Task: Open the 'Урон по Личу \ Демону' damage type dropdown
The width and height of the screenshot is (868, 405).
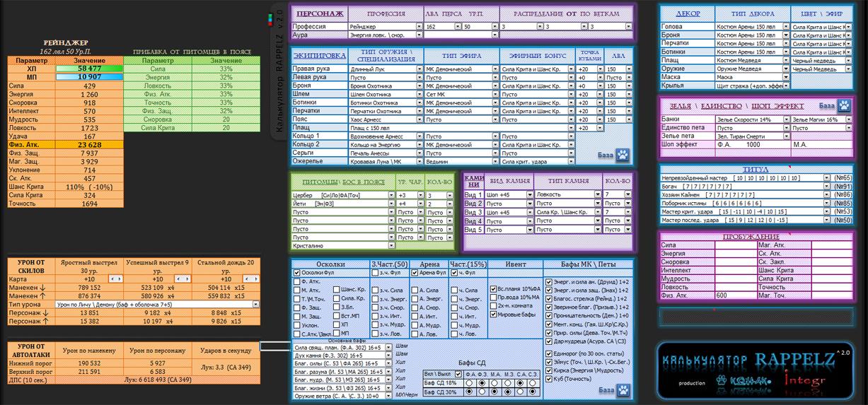Action: [x=255, y=304]
